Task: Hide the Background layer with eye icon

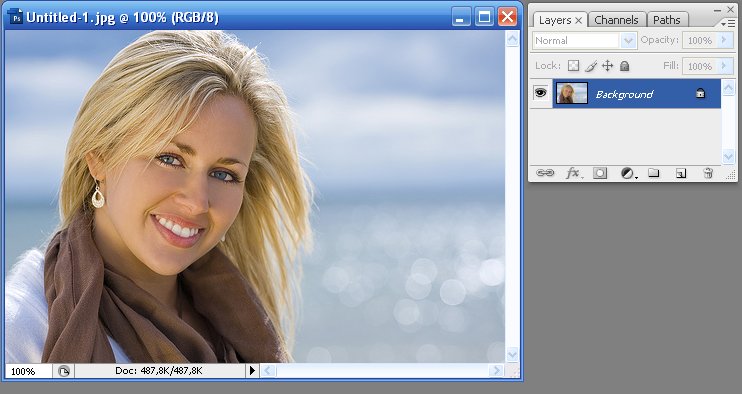Action: click(x=540, y=93)
